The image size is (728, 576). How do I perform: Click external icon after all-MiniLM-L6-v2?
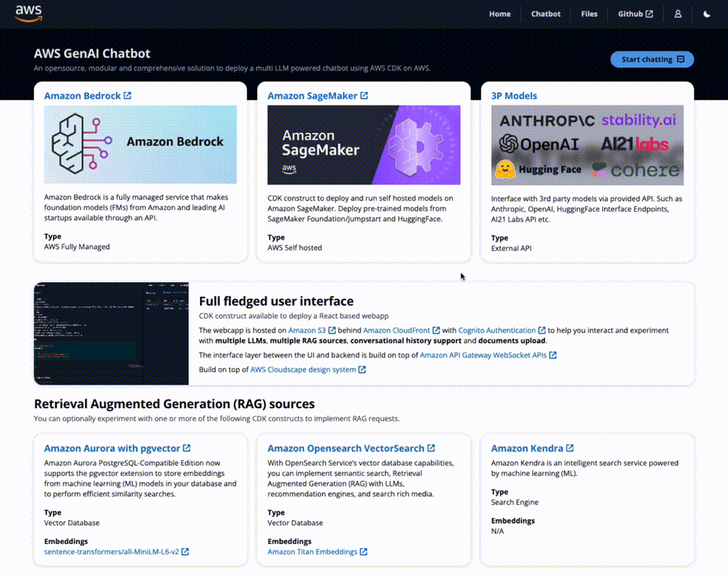click(185, 552)
